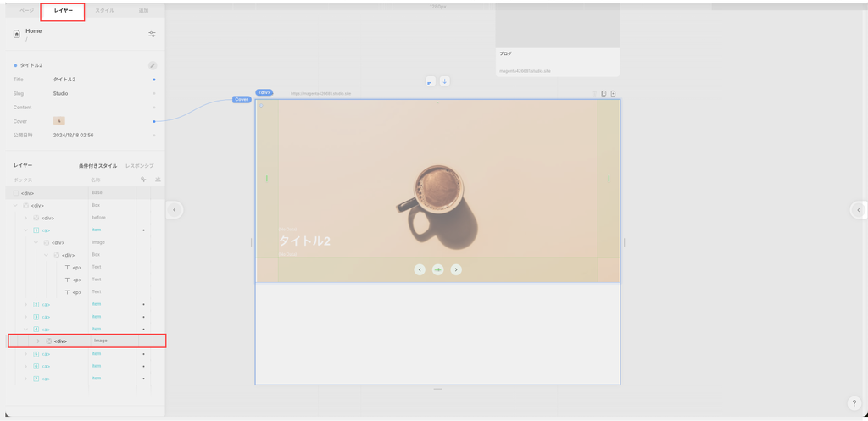Click the Cover image color swatch thumbnail

click(59, 121)
